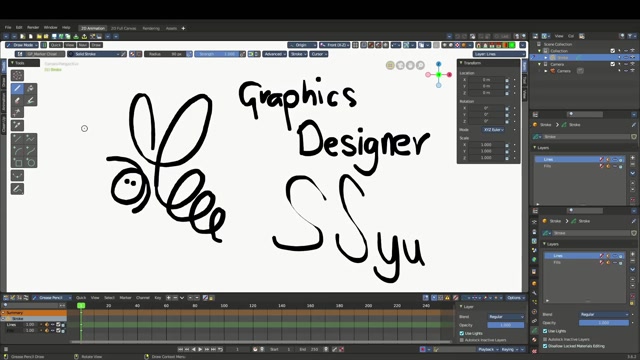Image resolution: width=640 pixels, height=360 pixels.
Task: Toggle Use Lights in Properties editor
Action: 545,331
